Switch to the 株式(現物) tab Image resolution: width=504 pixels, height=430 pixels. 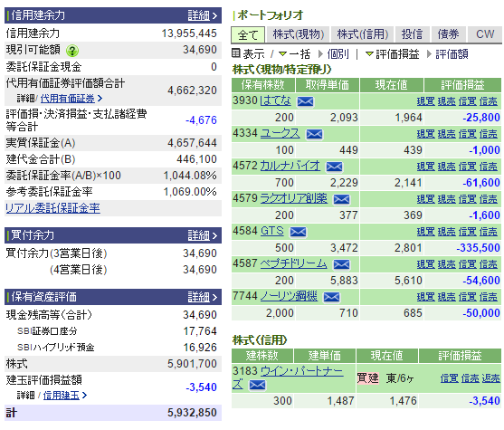[298, 34]
